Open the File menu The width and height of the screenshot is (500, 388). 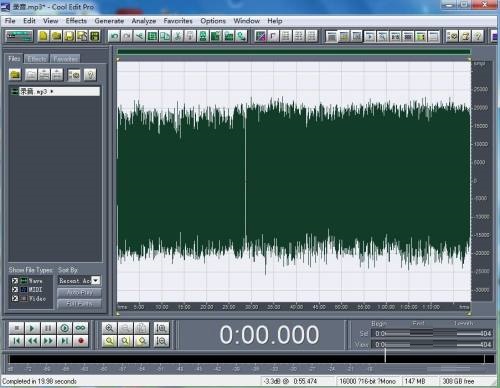(x=10, y=21)
